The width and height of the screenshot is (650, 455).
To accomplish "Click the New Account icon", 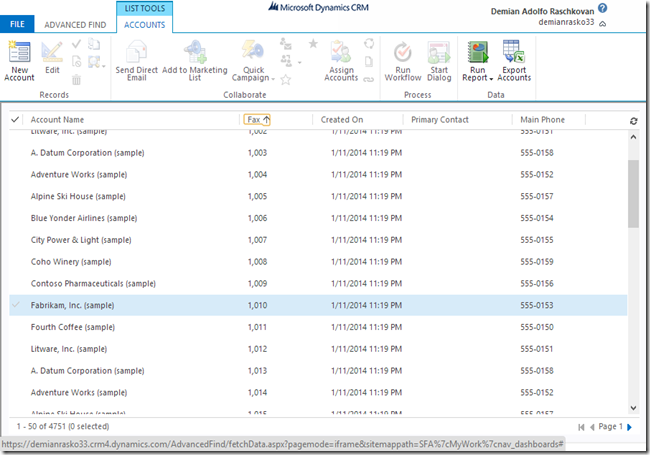I will point(19,52).
